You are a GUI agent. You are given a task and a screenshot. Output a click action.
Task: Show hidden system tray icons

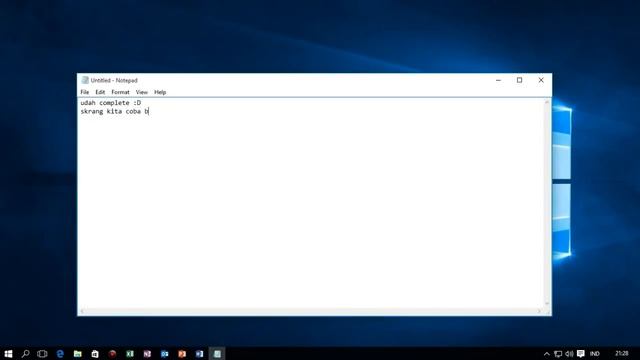click(547, 354)
